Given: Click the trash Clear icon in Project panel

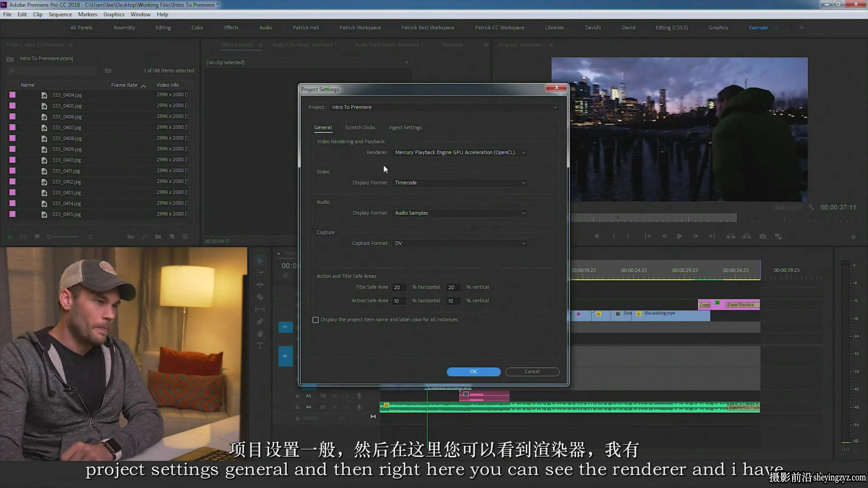Looking at the screenshot, I should [x=185, y=237].
